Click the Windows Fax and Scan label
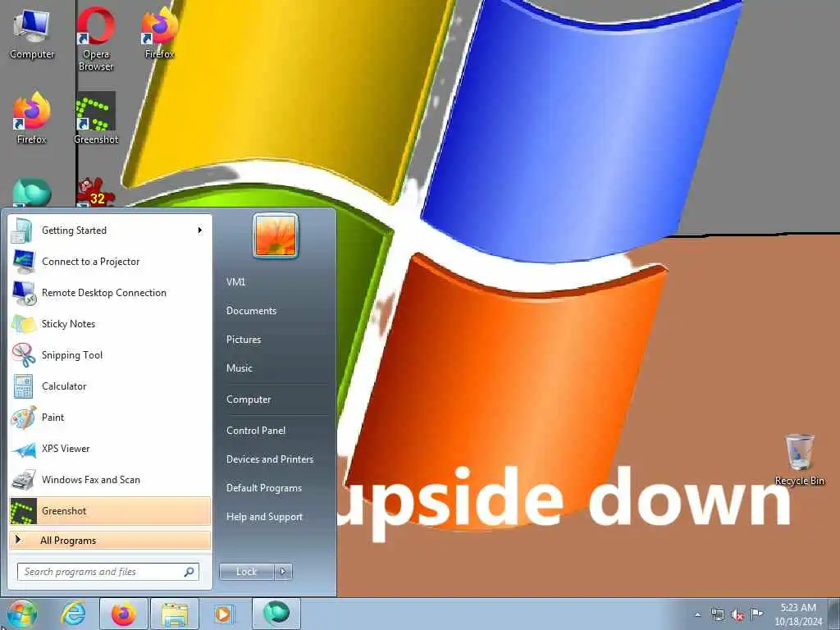This screenshot has width=840, height=630. [91, 480]
